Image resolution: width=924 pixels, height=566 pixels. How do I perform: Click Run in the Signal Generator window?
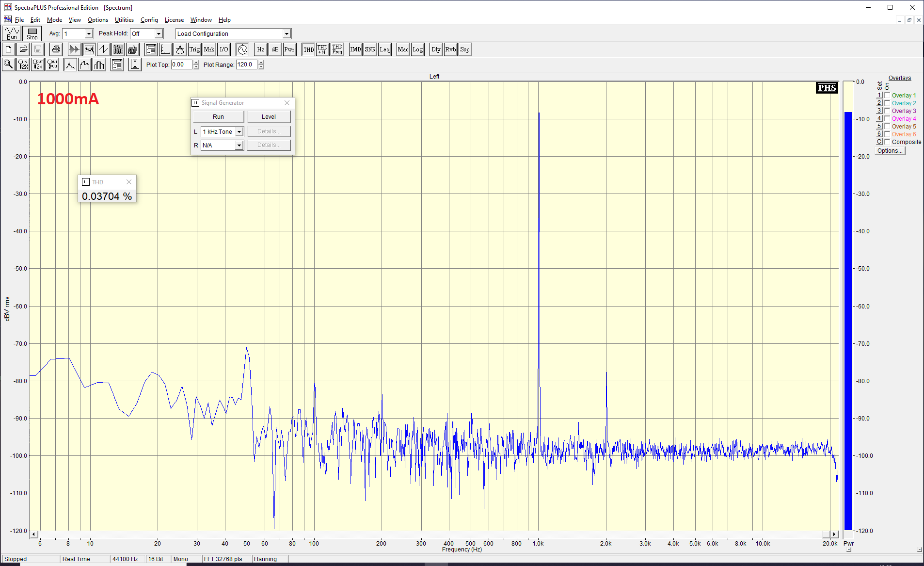[x=218, y=117]
